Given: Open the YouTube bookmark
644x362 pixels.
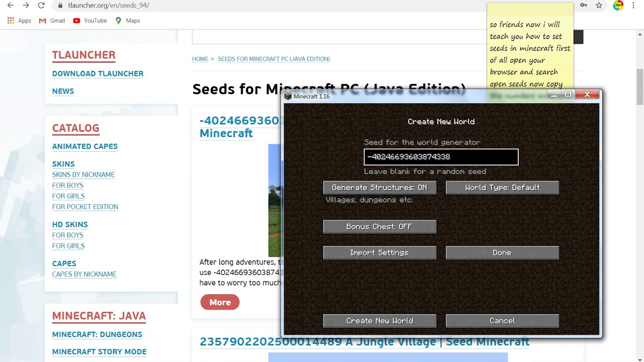Looking at the screenshot, I should click(90, 21).
